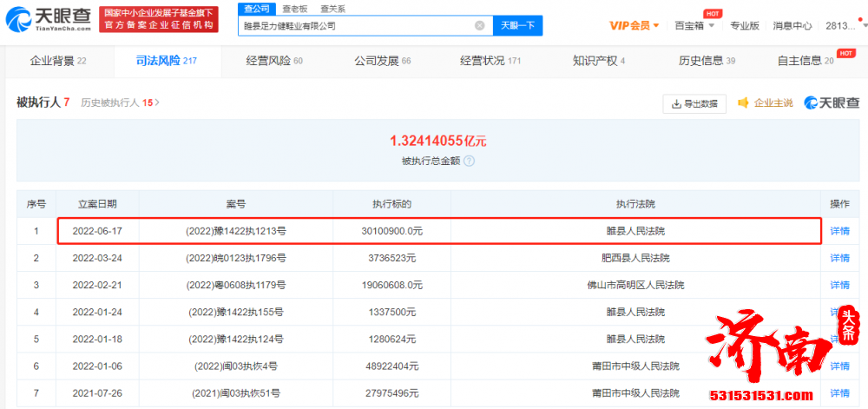Click the company name search input field
Screen dimensions: 868x409
(356, 26)
